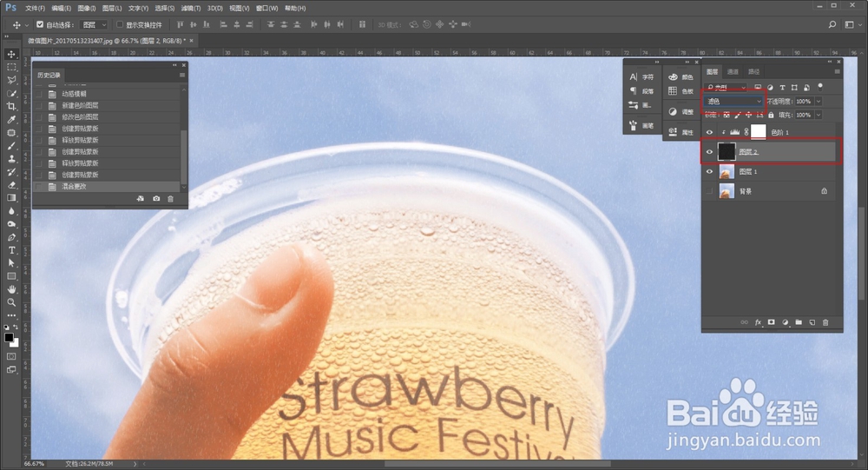Viewport: 868px width, 470px height.
Task: Hide 图层 2 with its eye icon
Action: [709, 151]
